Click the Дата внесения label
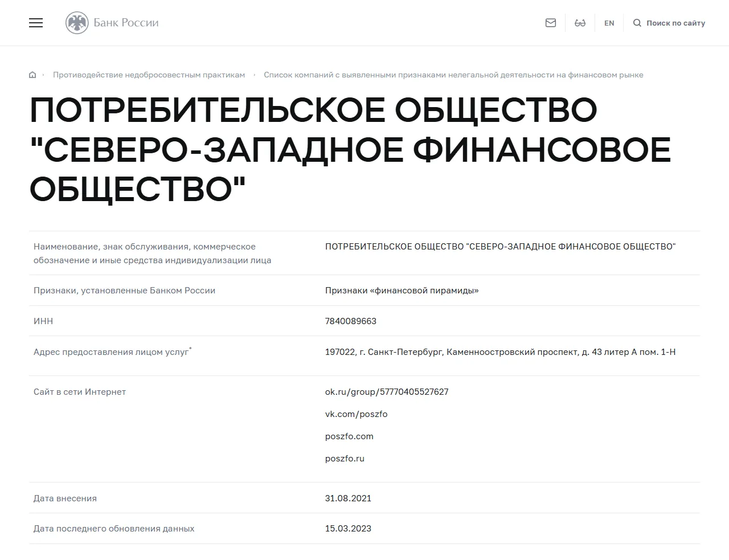 [65, 498]
